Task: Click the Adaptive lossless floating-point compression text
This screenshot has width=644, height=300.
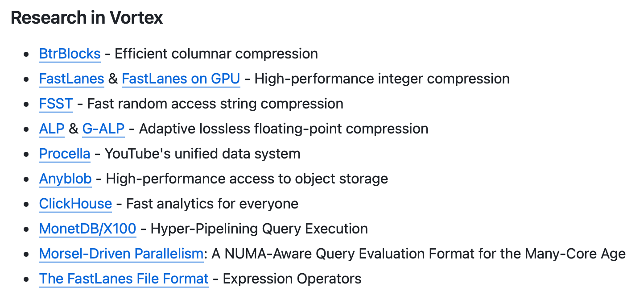Action: 284,129
